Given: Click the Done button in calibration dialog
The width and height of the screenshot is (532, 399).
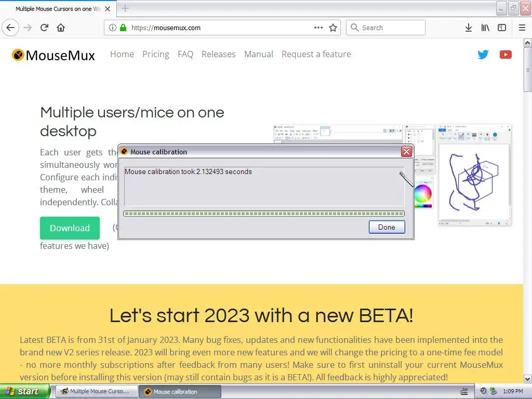Looking at the screenshot, I should click(387, 227).
